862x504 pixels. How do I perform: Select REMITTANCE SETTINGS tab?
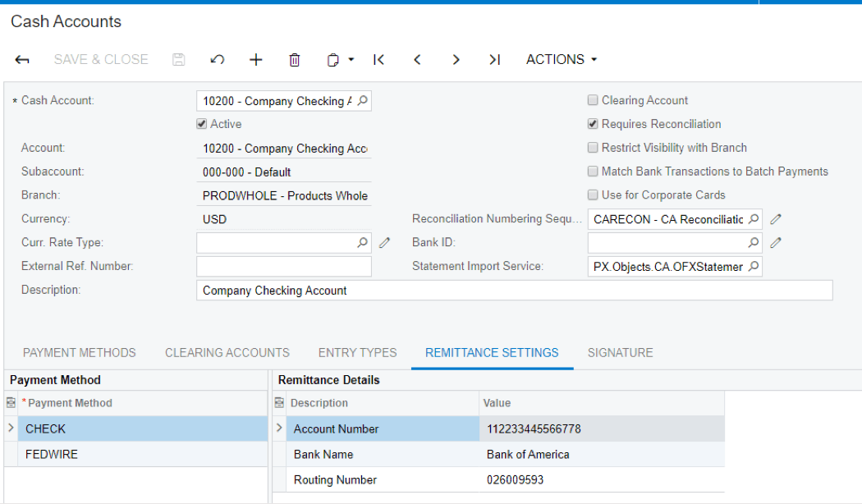coord(492,353)
